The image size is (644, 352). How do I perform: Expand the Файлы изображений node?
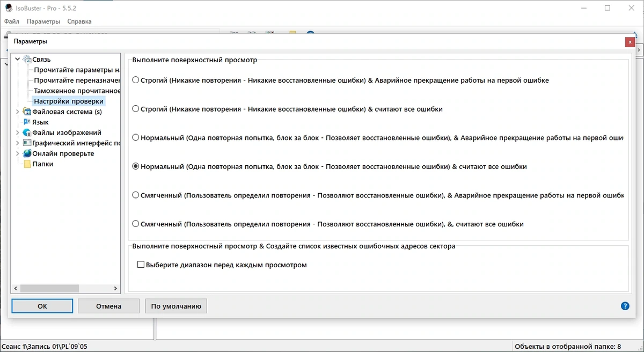pos(18,133)
